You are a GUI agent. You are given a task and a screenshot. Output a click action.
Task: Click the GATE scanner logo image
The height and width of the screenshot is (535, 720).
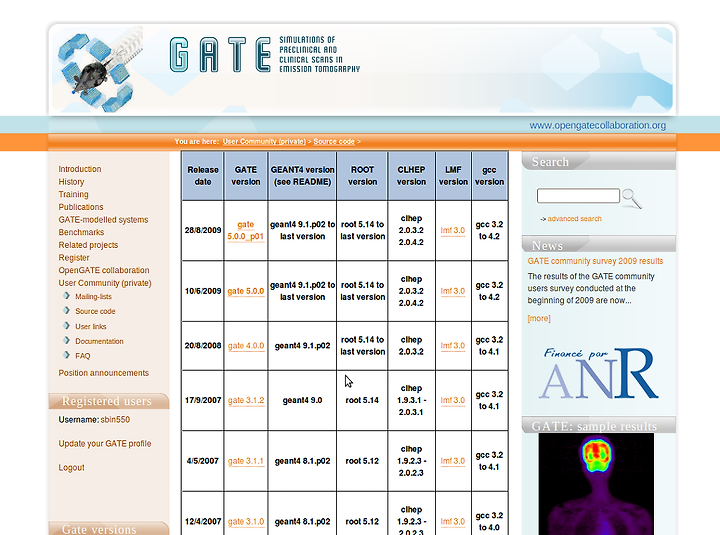click(100, 69)
